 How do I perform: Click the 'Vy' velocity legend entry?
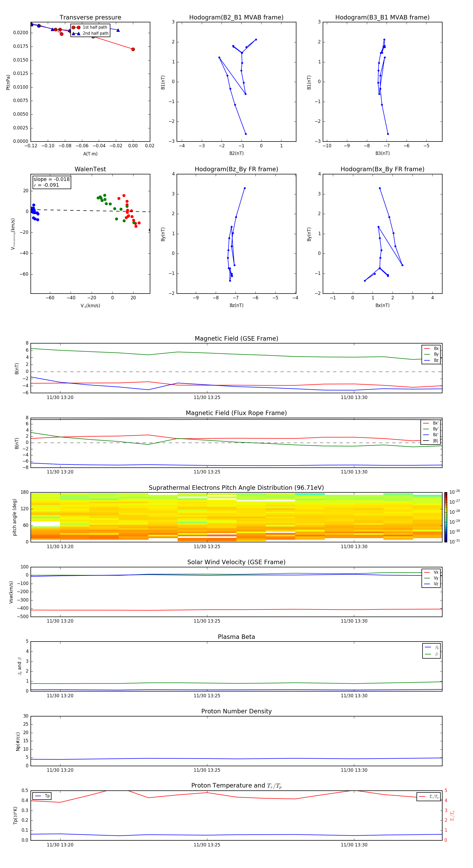pos(431,578)
